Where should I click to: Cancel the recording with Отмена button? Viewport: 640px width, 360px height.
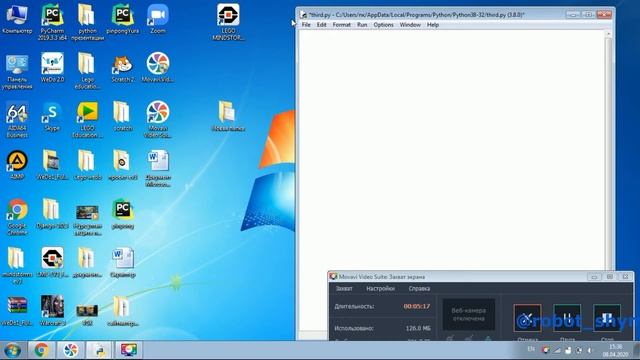tap(527, 318)
